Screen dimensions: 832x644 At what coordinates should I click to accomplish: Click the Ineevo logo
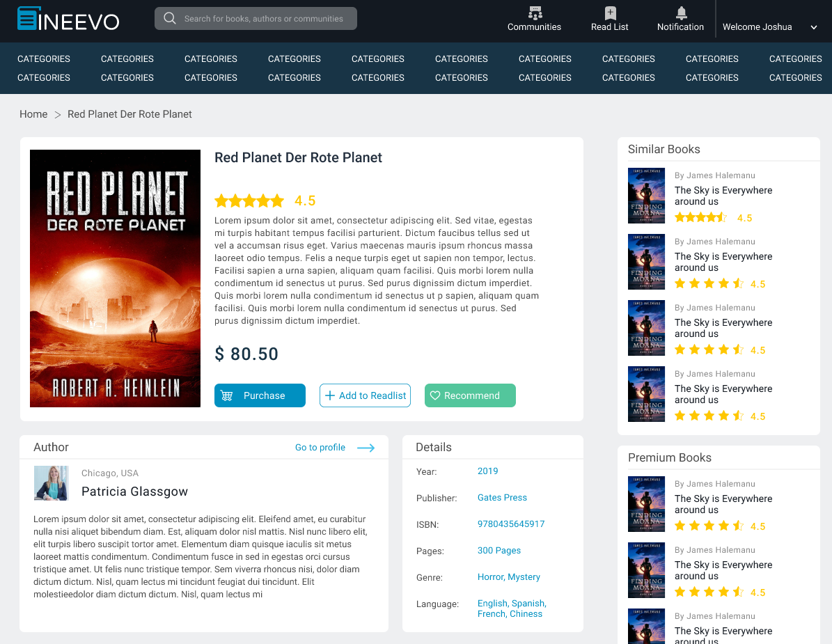(x=68, y=19)
